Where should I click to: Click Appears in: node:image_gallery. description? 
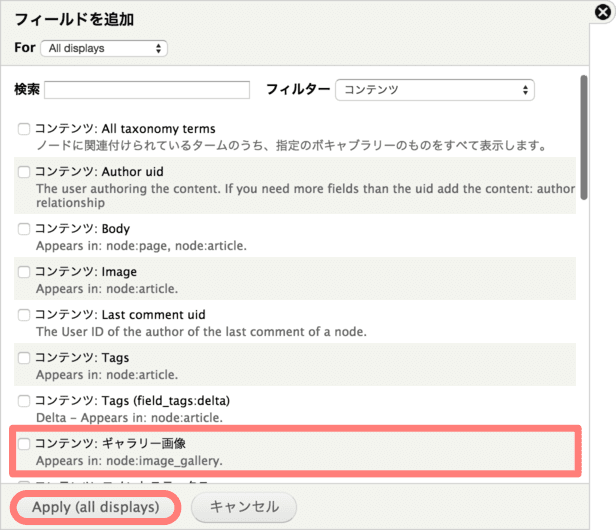click(129, 461)
